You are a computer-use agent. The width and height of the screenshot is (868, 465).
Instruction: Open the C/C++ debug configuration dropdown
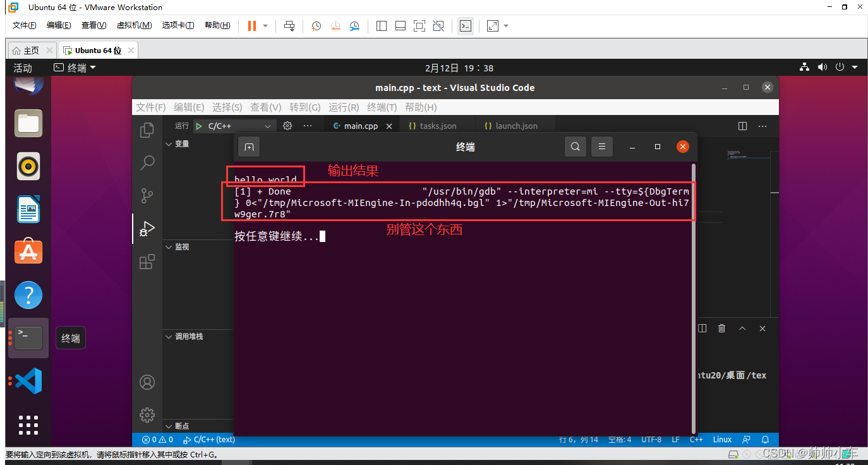pyautogui.click(x=234, y=126)
